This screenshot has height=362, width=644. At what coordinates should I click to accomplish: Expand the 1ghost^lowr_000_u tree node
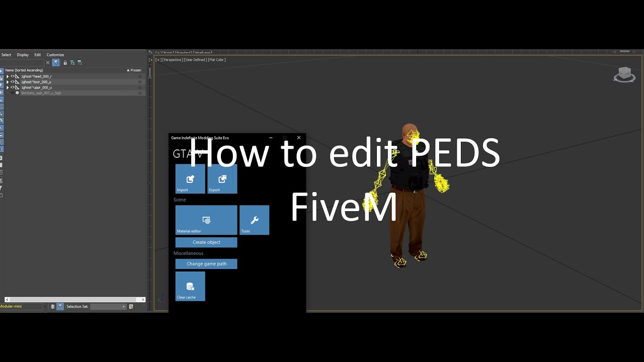(x=8, y=82)
